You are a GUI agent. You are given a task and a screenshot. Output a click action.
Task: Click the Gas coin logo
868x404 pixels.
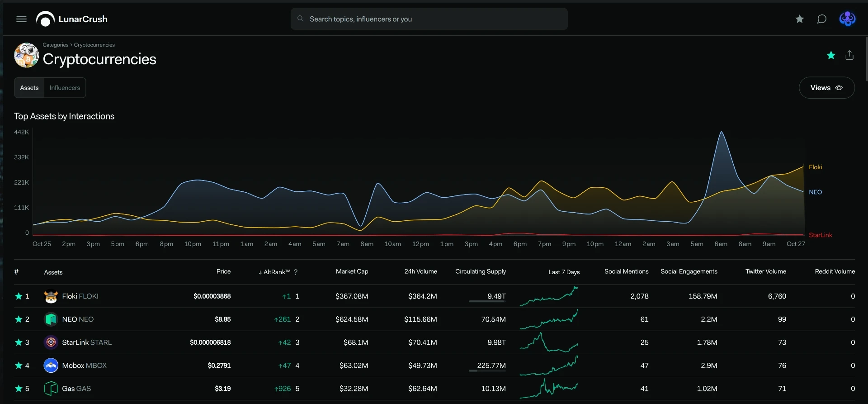(51, 388)
